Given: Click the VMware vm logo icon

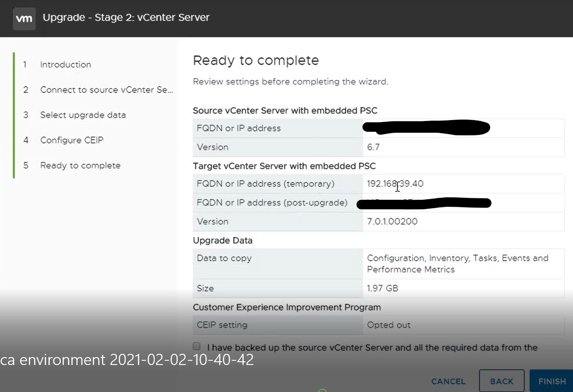Looking at the screenshot, I should coord(24,19).
